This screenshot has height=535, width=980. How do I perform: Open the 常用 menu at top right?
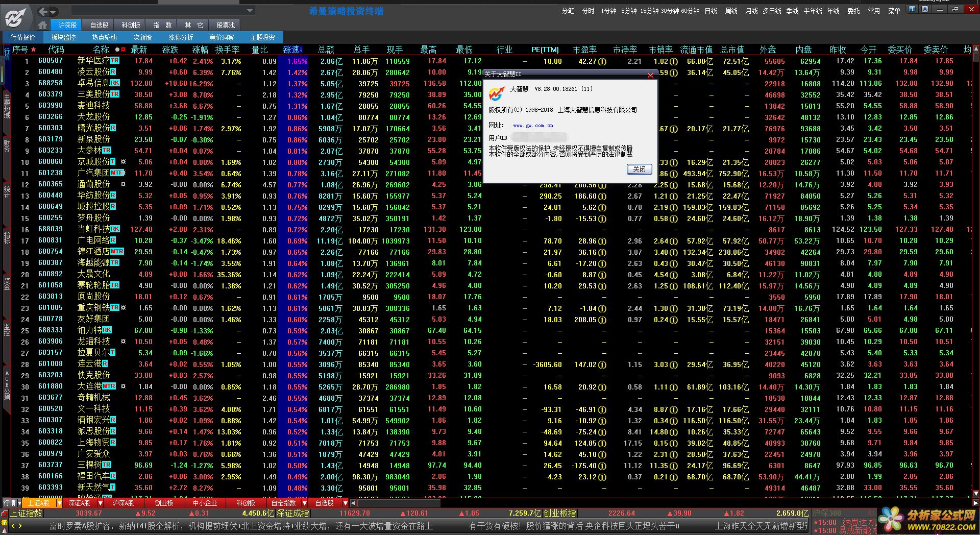point(873,11)
